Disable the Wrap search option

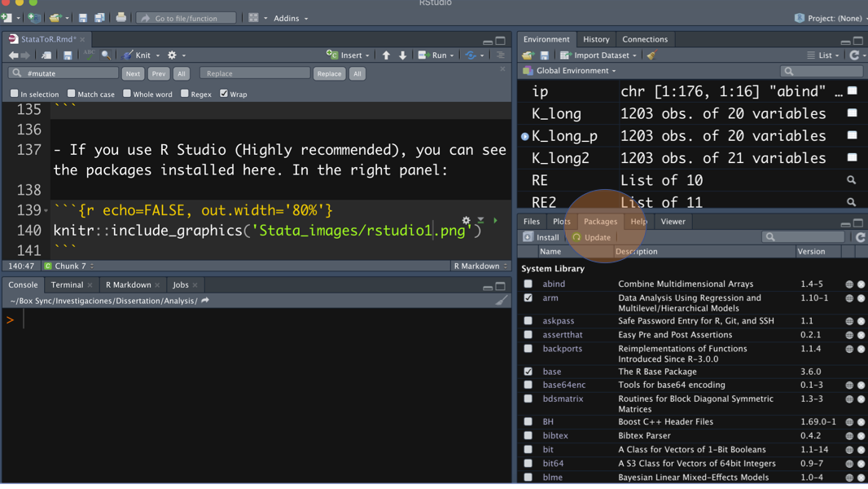click(224, 94)
